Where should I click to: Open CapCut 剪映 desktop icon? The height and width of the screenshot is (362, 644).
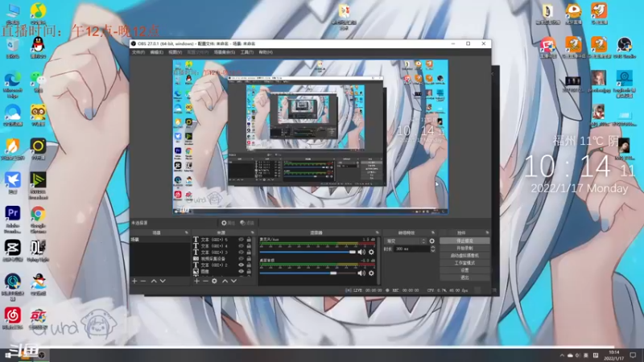tap(12, 251)
